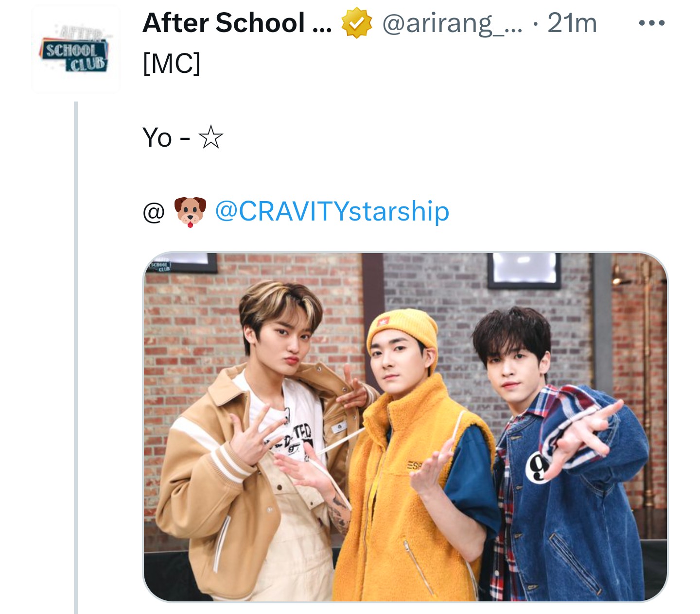Open the @CRAVITYstarship mention link
The image size is (700, 614).
(x=332, y=211)
